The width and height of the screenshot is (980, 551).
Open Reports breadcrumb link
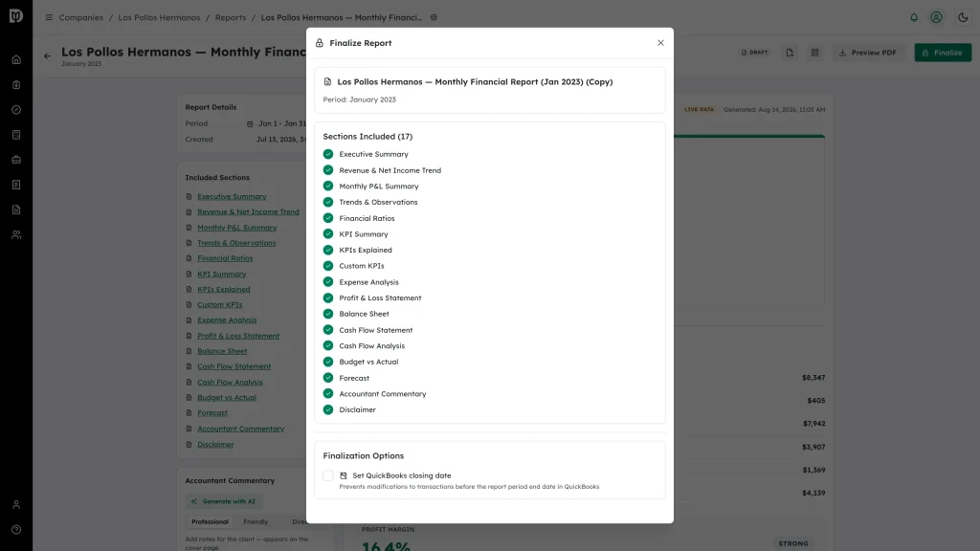pos(231,17)
